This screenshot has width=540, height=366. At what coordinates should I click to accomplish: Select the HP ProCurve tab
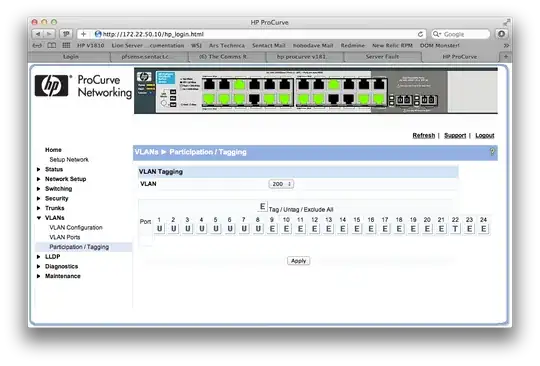(460, 56)
